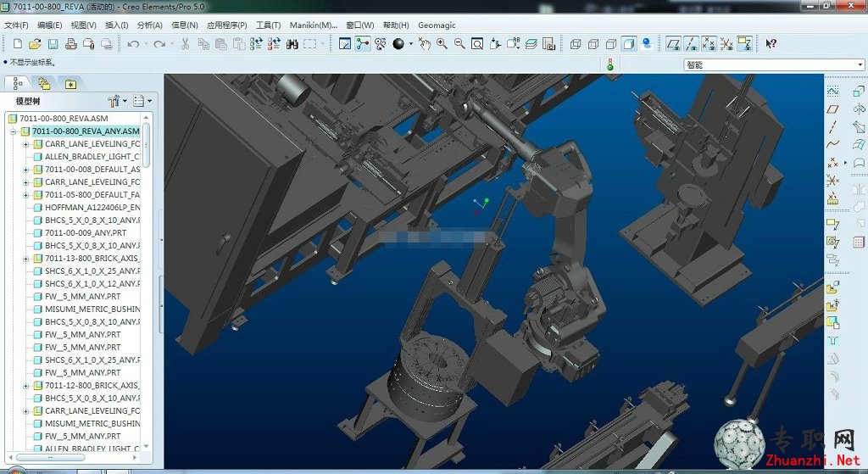868x474 pixels.
Task: Select the first MISUMI_METRIC_BUSHIN row
Action: point(92,309)
